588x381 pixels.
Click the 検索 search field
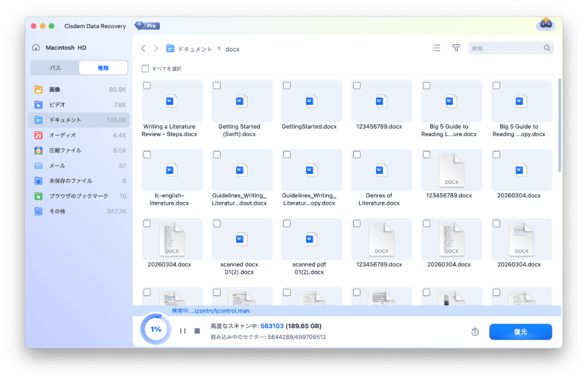pyautogui.click(x=505, y=48)
